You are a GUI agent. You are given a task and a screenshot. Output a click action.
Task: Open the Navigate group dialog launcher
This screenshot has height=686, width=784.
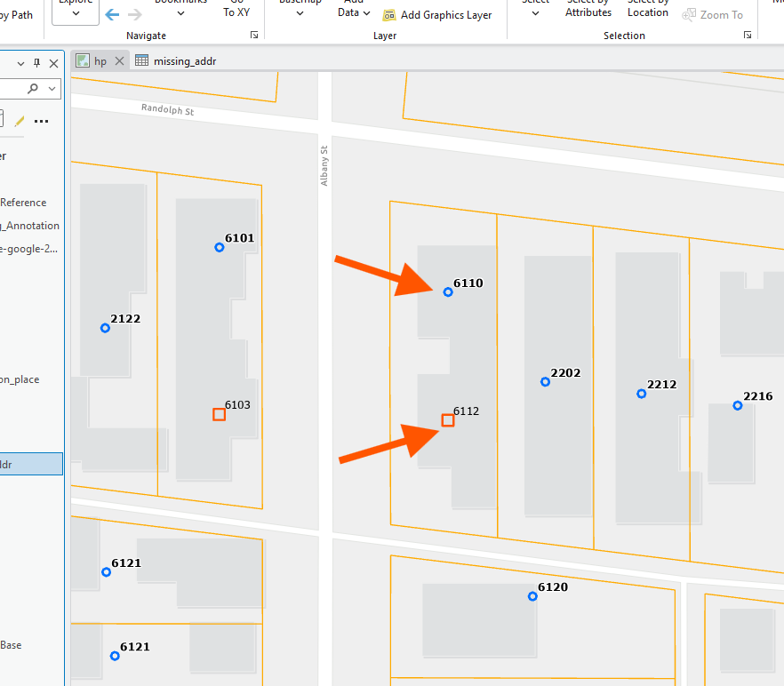click(254, 36)
